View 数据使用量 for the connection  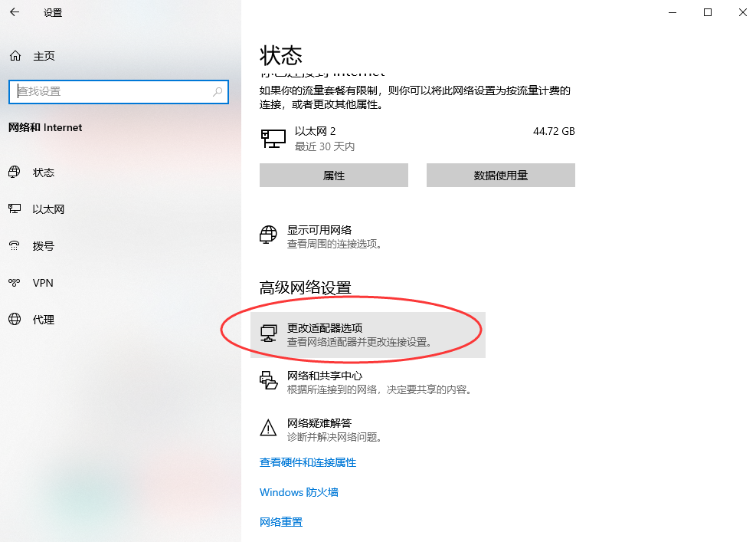click(x=500, y=175)
